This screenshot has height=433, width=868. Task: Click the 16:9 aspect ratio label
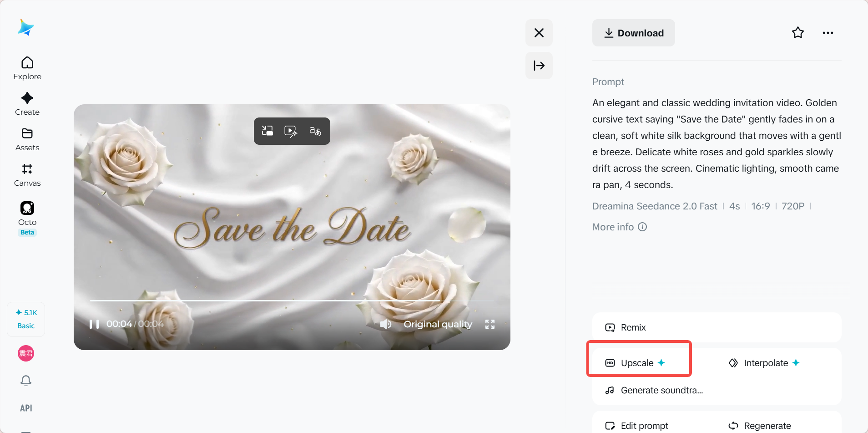(x=761, y=206)
